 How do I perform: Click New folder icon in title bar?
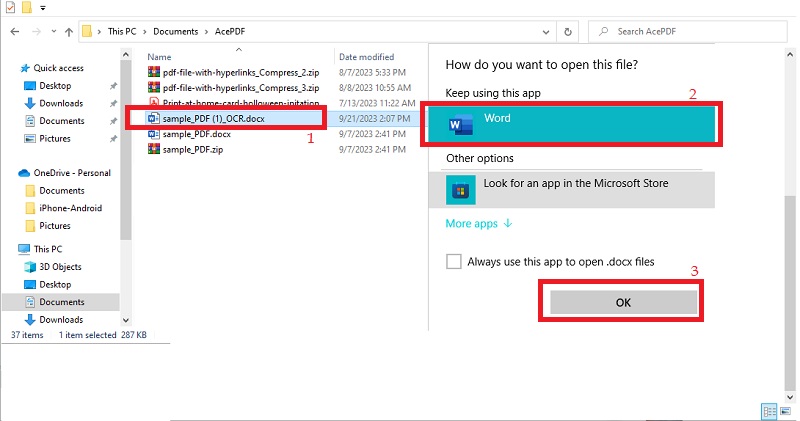(x=27, y=8)
